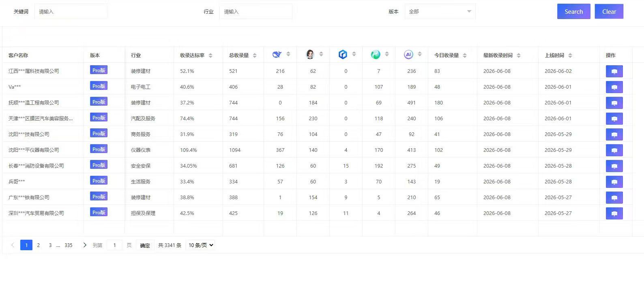Click the girl avatar column icon
This screenshot has height=298, width=644.
[x=310, y=54]
